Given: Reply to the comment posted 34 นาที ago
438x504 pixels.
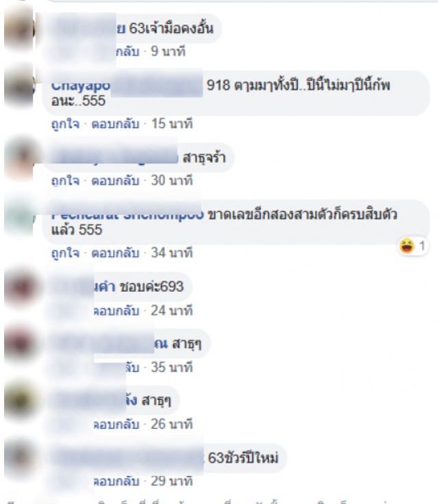Looking at the screenshot, I should pos(116,253).
